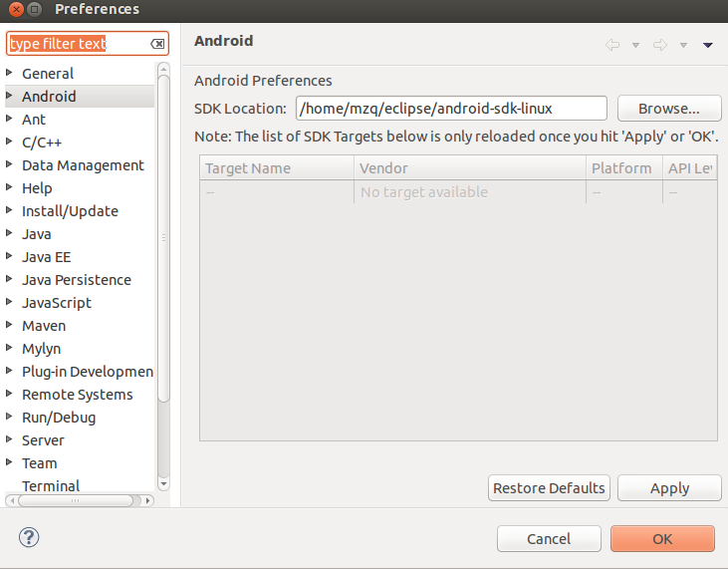Open Java Persistence preferences
Image resolution: width=728 pixels, height=569 pixels.
[x=77, y=280]
